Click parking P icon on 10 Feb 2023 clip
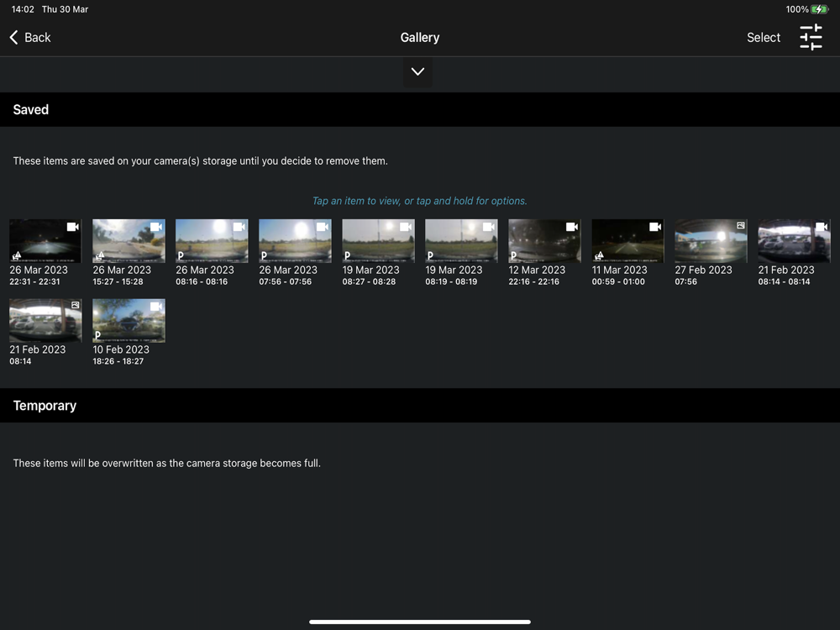This screenshot has height=630, width=840. (98, 335)
